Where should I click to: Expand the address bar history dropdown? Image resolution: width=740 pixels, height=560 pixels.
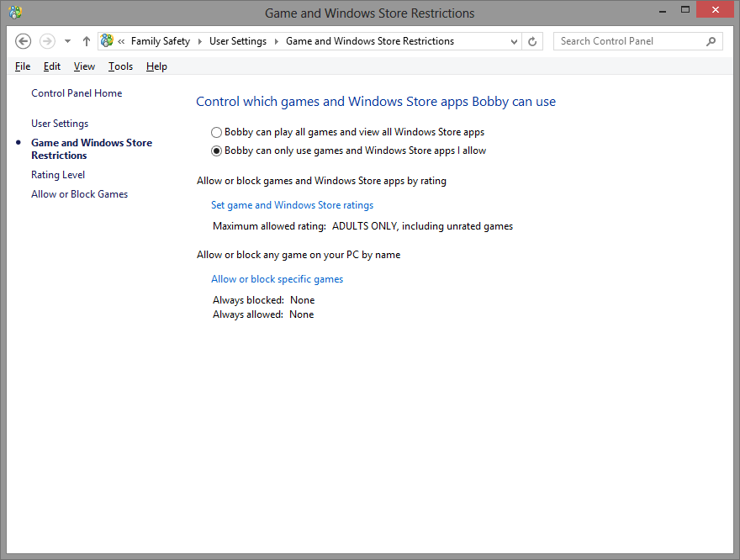[514, 41]
